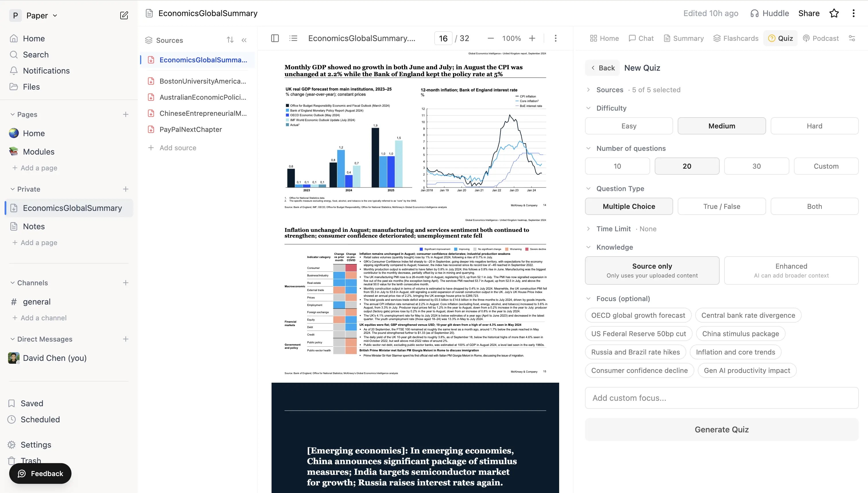Viewport: 868px width, 493px height.
Task: Select Source only knowledge option
Action: [652, 271]
